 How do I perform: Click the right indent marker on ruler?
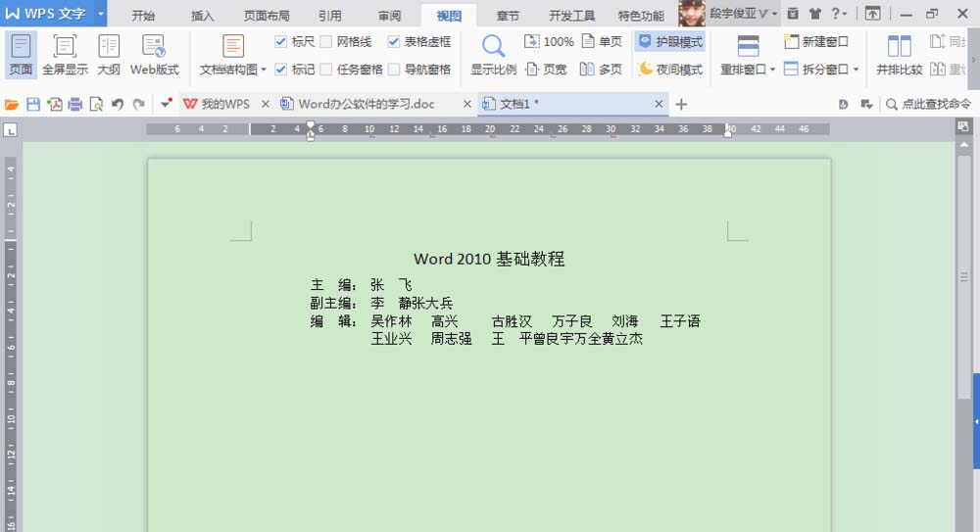tap(727, 131)
